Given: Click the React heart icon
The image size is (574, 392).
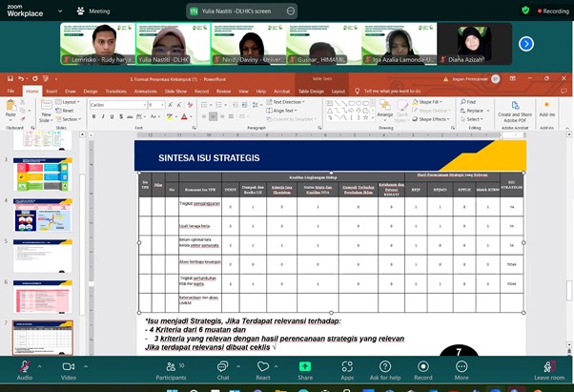Looking at the screenshot, I should coord(262,365).
